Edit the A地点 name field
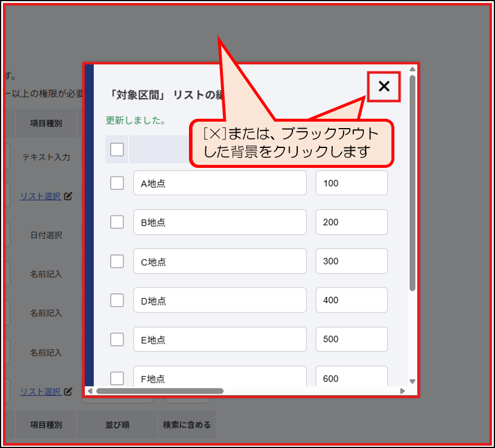This screenshot has height=448, width=495. 220,183
